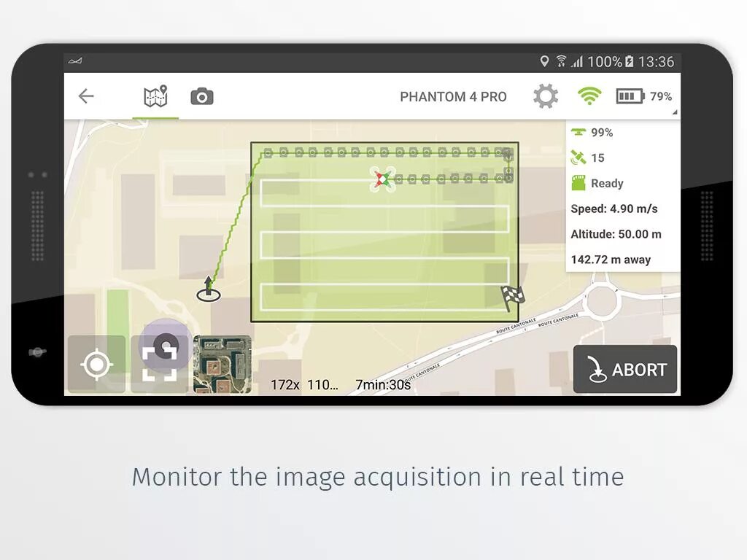Go back with the arrow at top left
The width and height of the screenshot is (747, 560).
(85, 96)
